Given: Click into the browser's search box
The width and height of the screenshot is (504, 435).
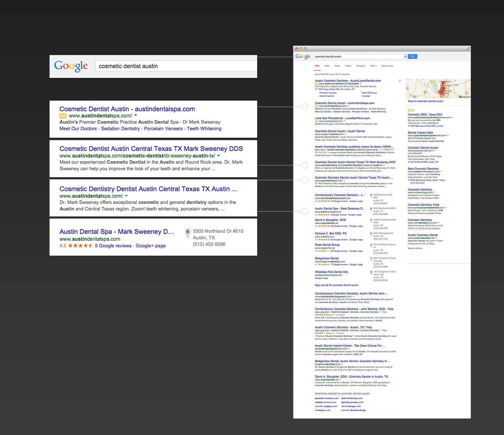Looking at the screenshot, I should 359,57.
